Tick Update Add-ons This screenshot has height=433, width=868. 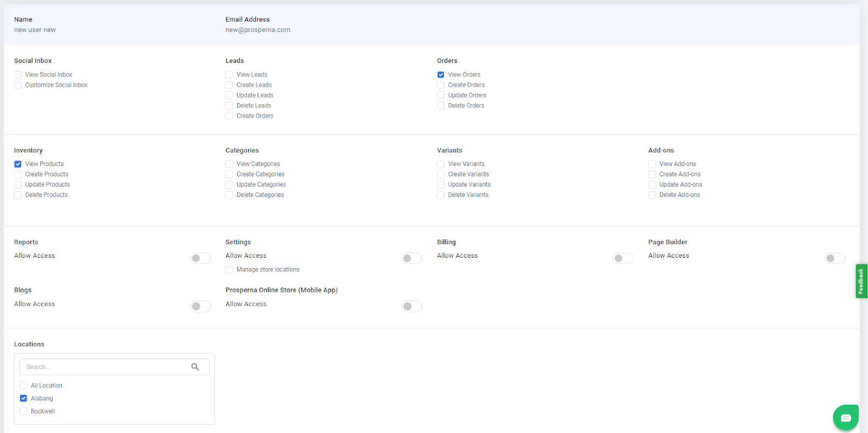click(652, 184)
